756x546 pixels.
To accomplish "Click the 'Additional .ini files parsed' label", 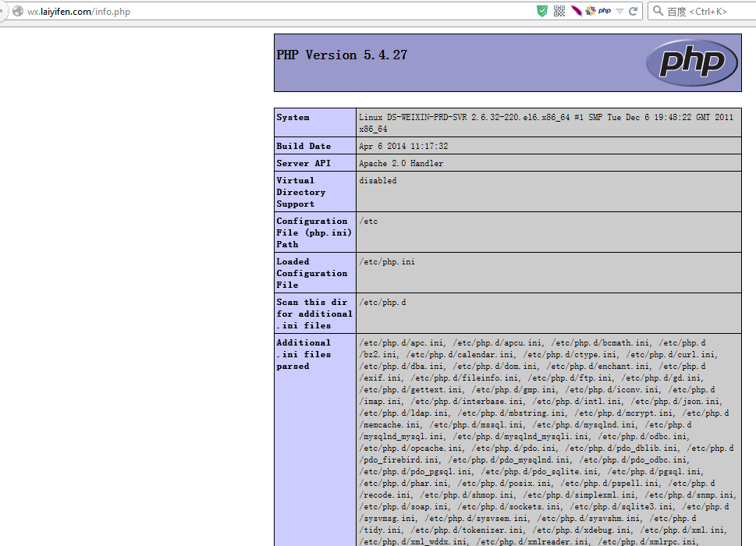I will [x=303, y=354].
